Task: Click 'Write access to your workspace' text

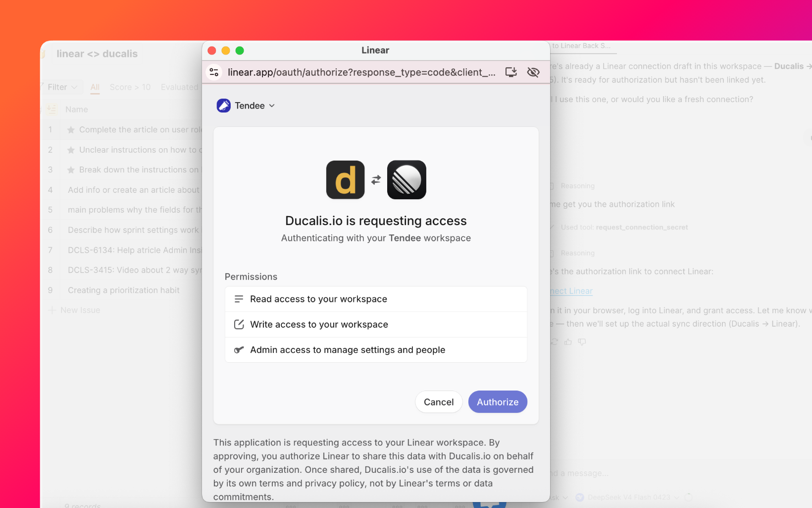Action: pos(319,325)
